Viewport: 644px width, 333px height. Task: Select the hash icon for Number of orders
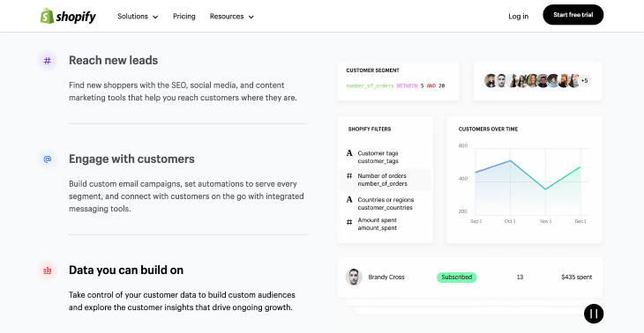pos(349,175)
